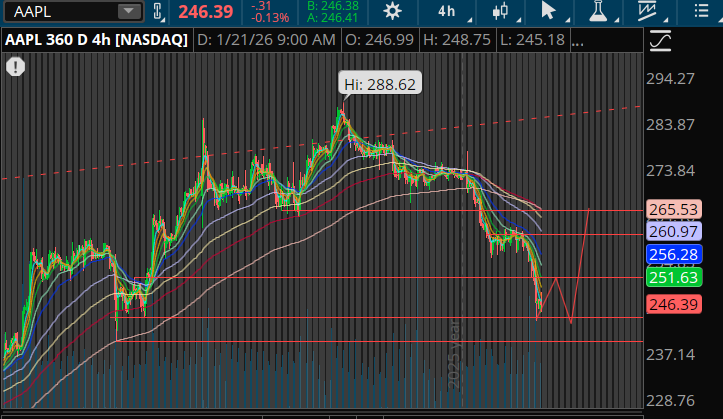Click the O: 246.99 open value

tap(379, 40)
